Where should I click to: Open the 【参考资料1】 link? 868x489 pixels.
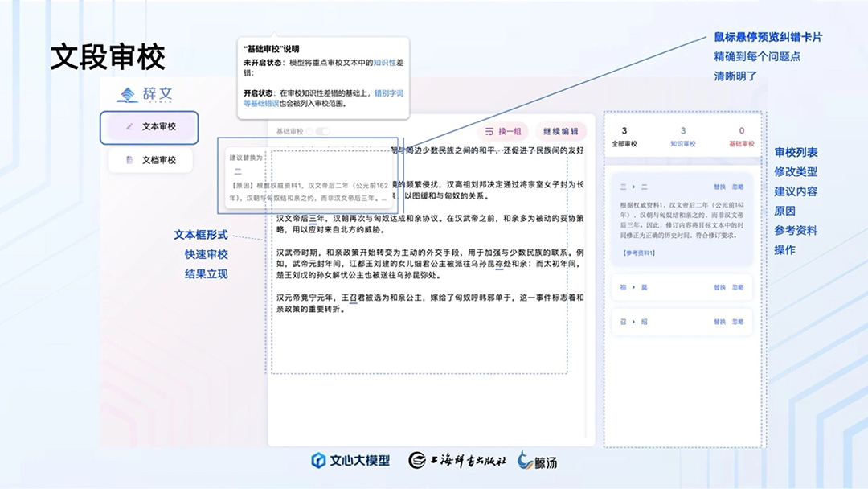[x=638, y=253]
